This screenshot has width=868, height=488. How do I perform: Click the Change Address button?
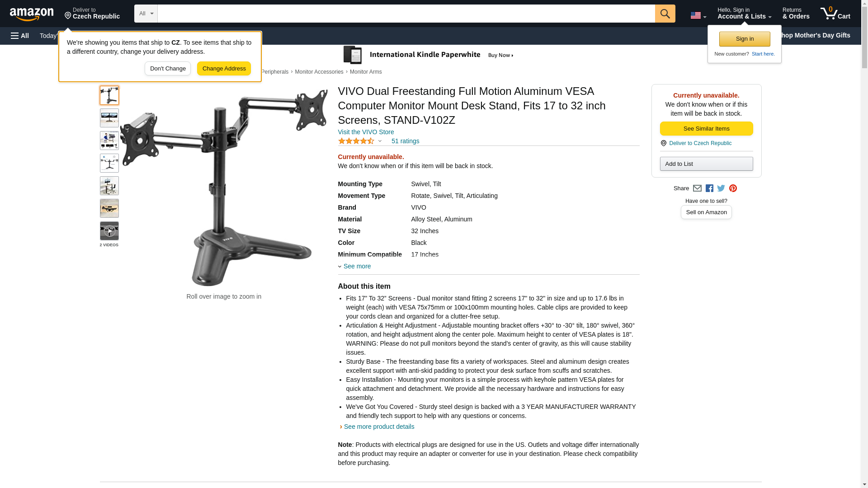tap(224, 69)
